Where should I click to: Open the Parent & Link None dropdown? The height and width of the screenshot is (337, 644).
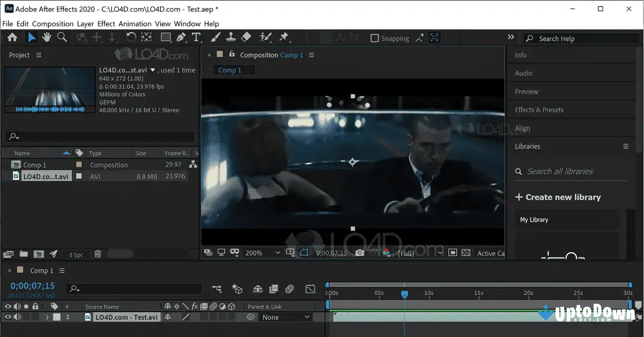tap(286, 317)
